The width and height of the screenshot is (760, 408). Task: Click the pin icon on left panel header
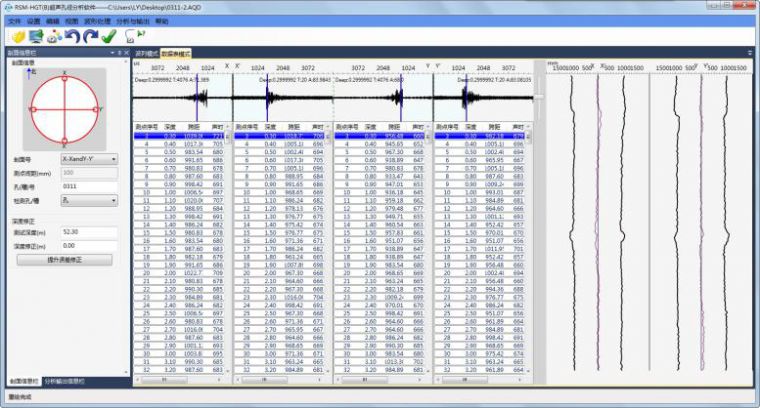[x=118, y=53]
